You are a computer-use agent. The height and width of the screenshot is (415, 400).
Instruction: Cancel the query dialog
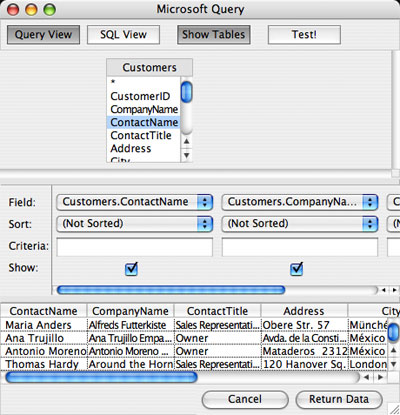[245, 399]
